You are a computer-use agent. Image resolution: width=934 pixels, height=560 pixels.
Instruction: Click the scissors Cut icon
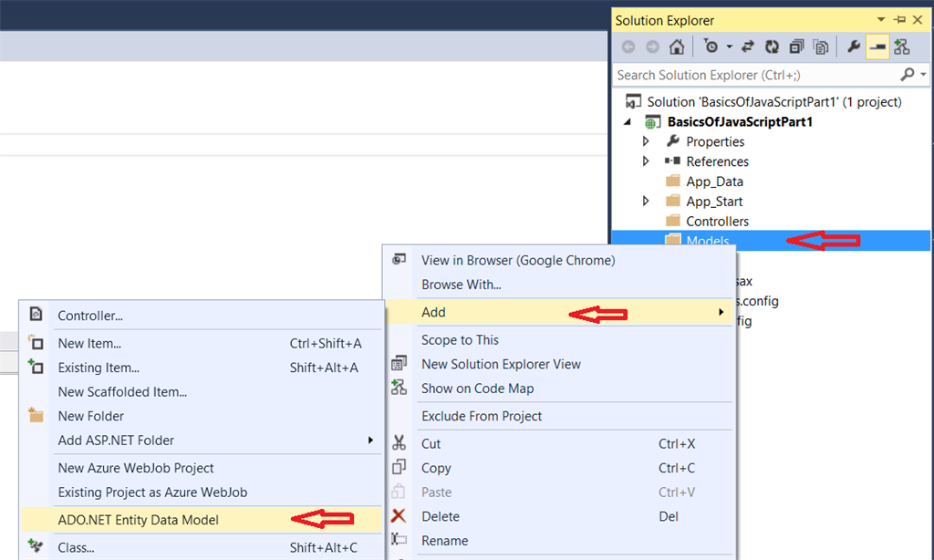399,443
